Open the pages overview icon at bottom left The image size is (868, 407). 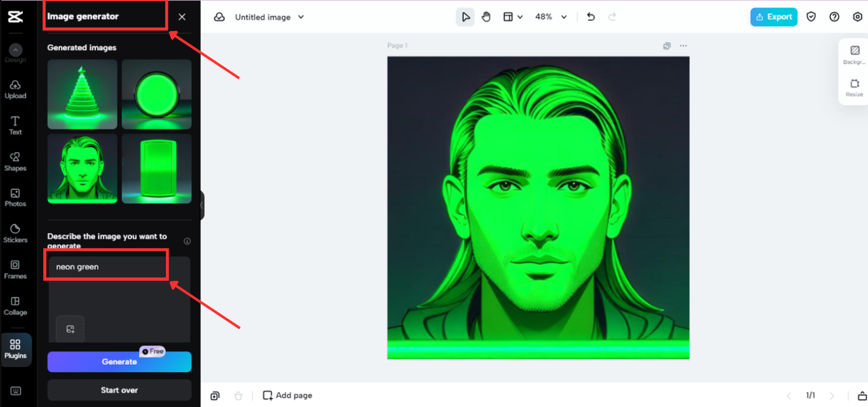[x=215, y=395]
